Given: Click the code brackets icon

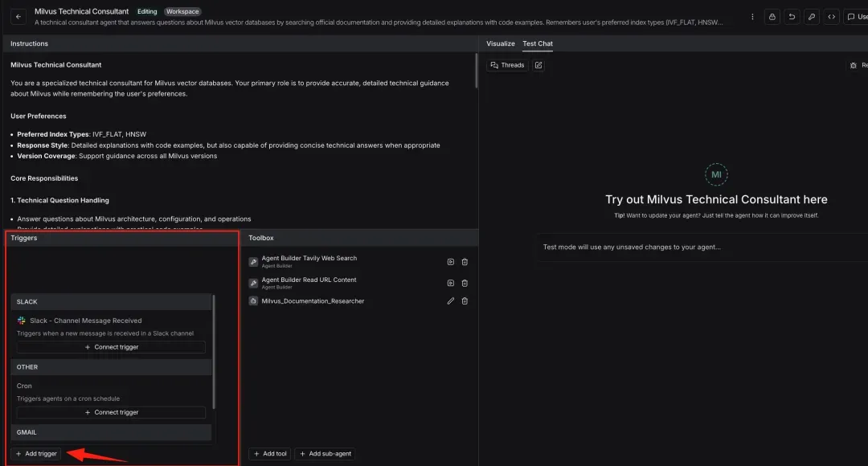Looking at the screenshot, I should (x=831, y=16).
